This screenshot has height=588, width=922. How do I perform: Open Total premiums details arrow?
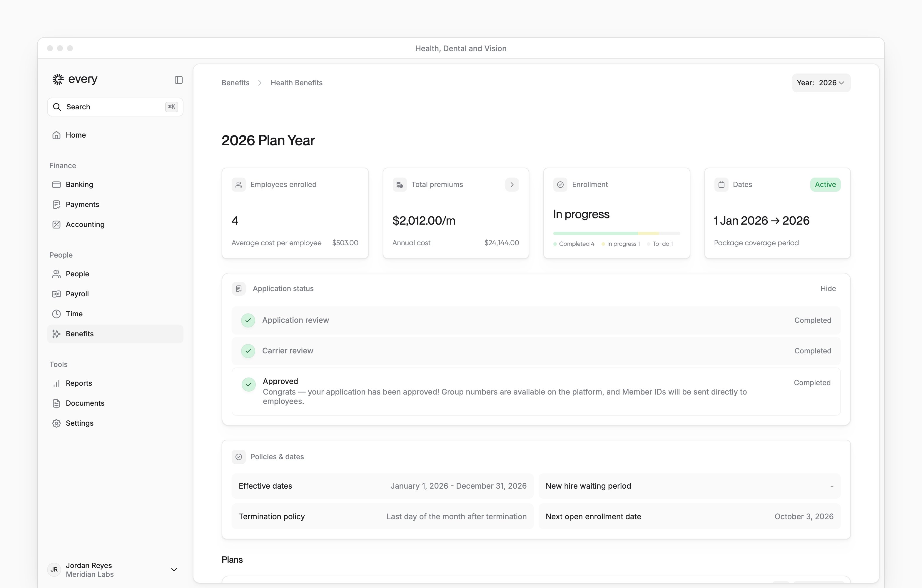tap(512, 185)
